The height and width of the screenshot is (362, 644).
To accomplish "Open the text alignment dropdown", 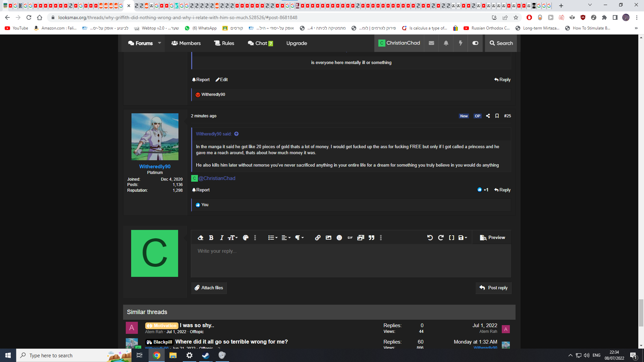I will pos(286,238).
